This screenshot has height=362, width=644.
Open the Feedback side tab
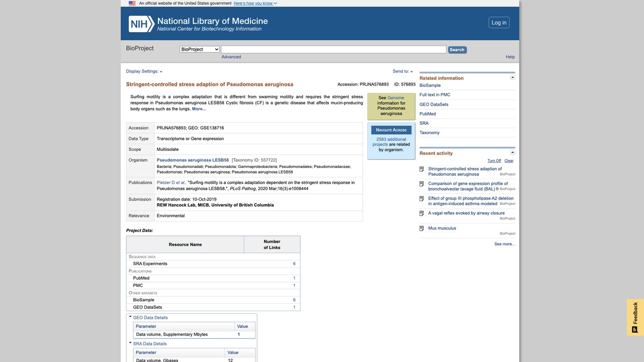635,317
